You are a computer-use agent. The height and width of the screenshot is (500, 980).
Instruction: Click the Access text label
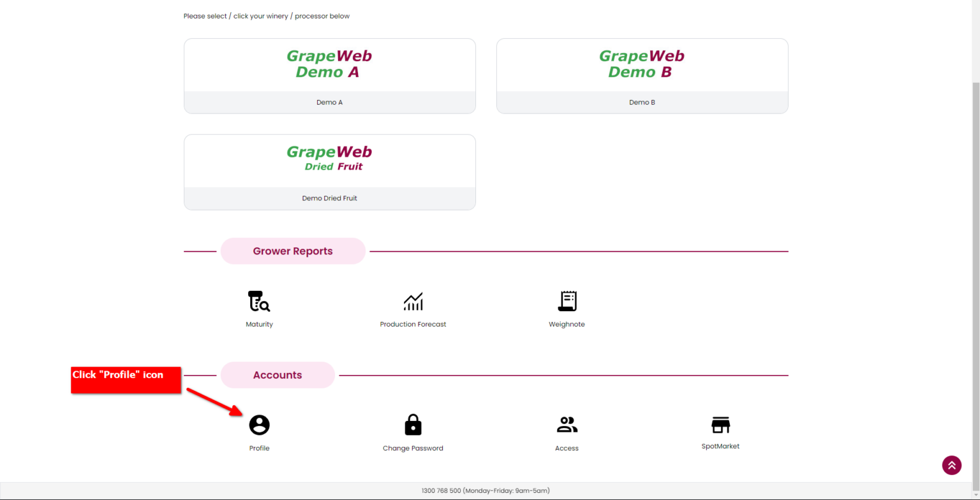[x=567, y=448]
